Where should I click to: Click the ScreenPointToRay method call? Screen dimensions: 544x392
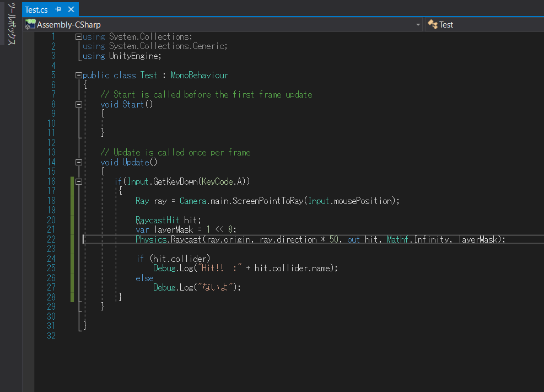pos(268,201)
